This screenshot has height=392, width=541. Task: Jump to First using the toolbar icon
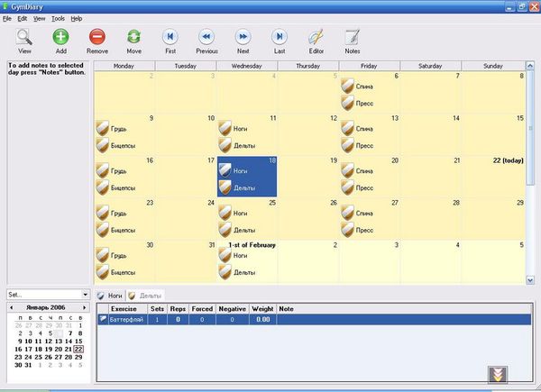(170, 37)
